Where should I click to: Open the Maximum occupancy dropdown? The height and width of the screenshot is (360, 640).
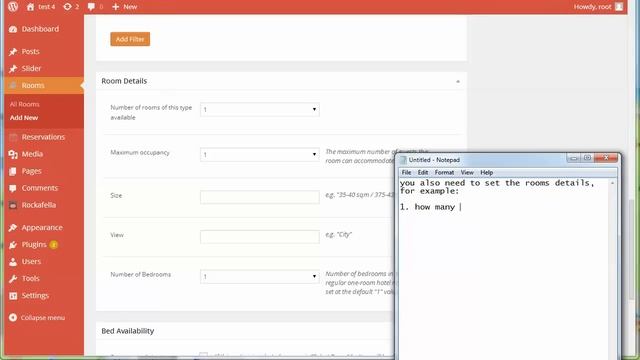coord(260,154)
